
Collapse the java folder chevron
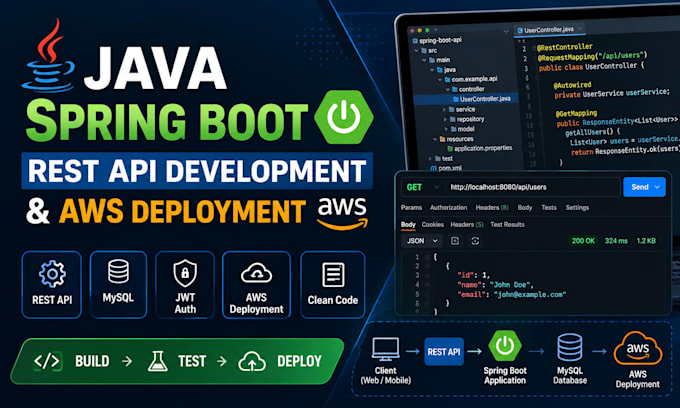[432, 70]
